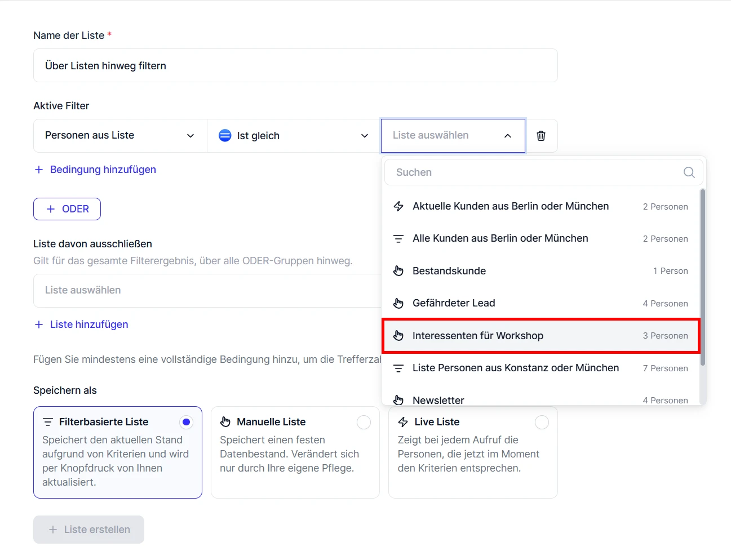Choose Aktuelle Kunden aus Berlin oder München
731x560 pixels.
point(541,206)
